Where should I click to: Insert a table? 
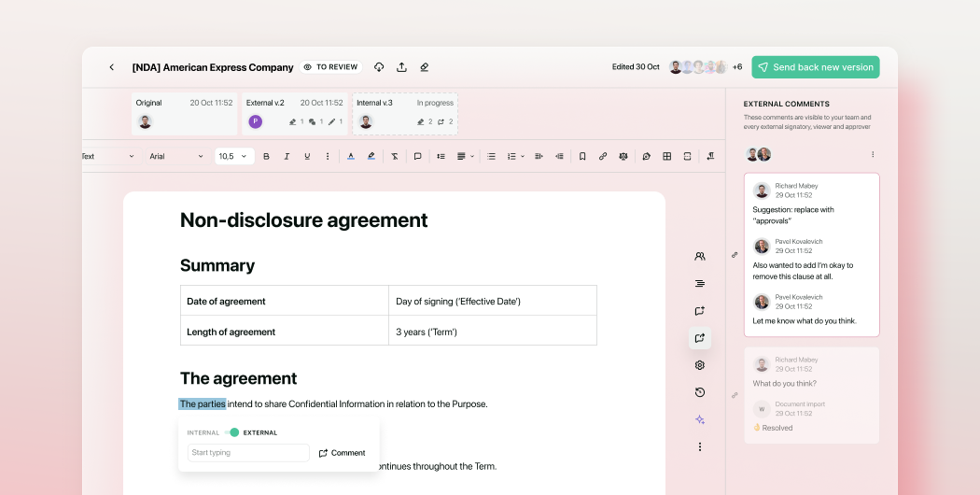click(667, 157)
